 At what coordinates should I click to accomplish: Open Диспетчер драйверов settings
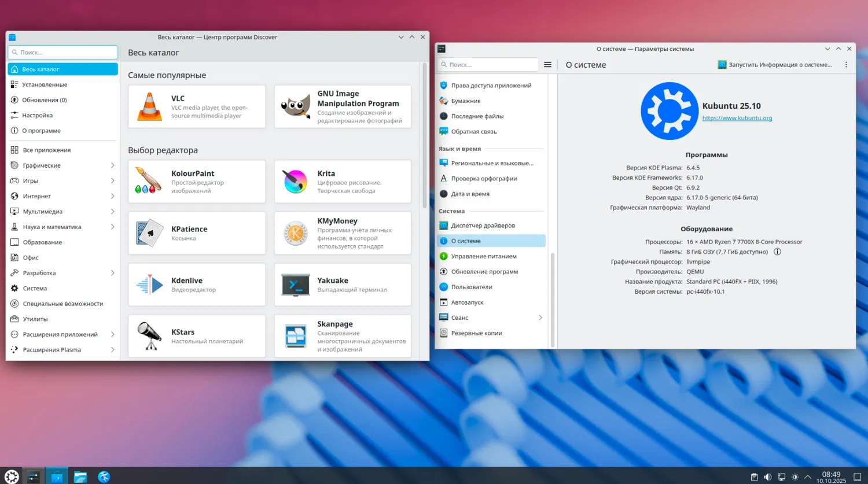[x=491, y=226]
